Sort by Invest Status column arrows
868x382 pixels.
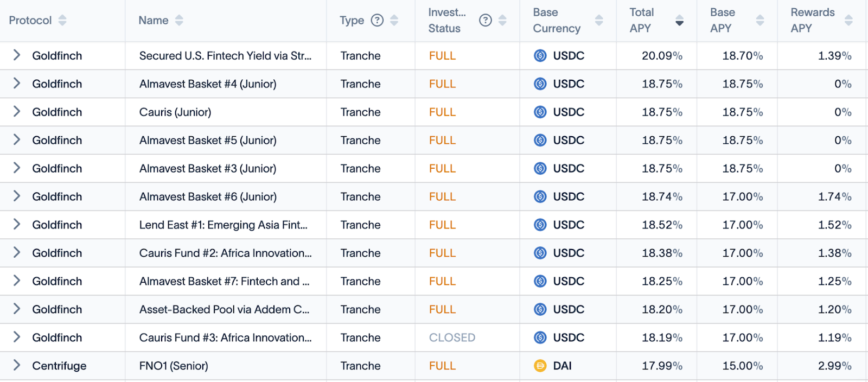pyautogui.click(x=502, y=20)
